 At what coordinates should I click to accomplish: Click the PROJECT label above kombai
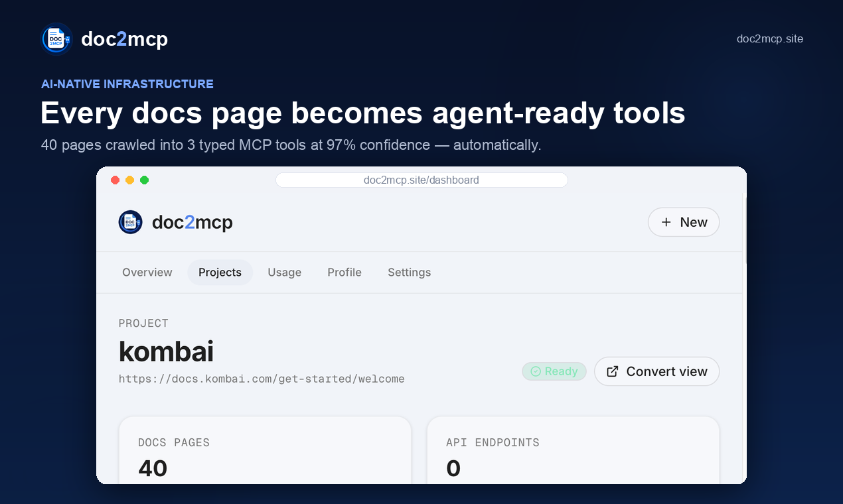(143, 323)
